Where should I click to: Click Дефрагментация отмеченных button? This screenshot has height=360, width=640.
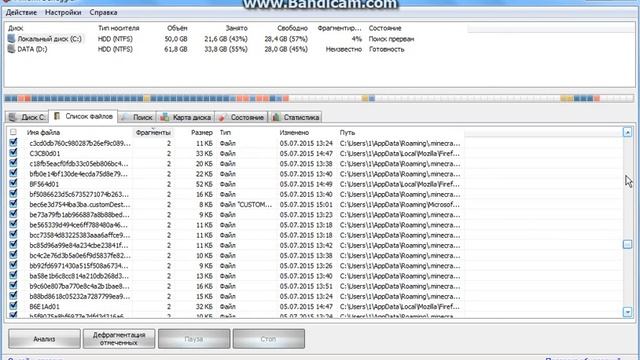click(119, 339)
